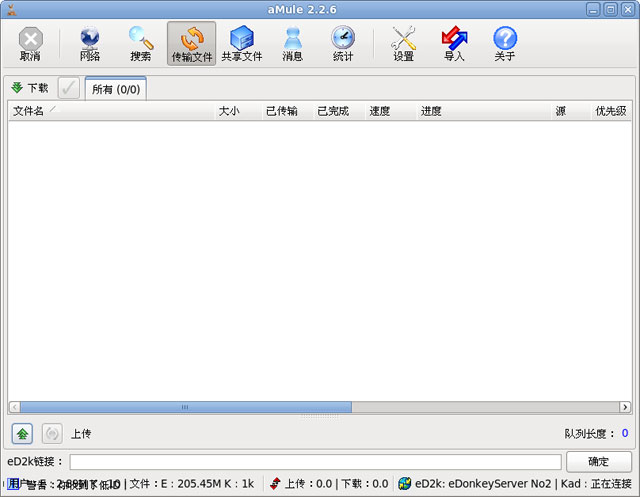Sort by 已传输 column header

click(288, 111)
